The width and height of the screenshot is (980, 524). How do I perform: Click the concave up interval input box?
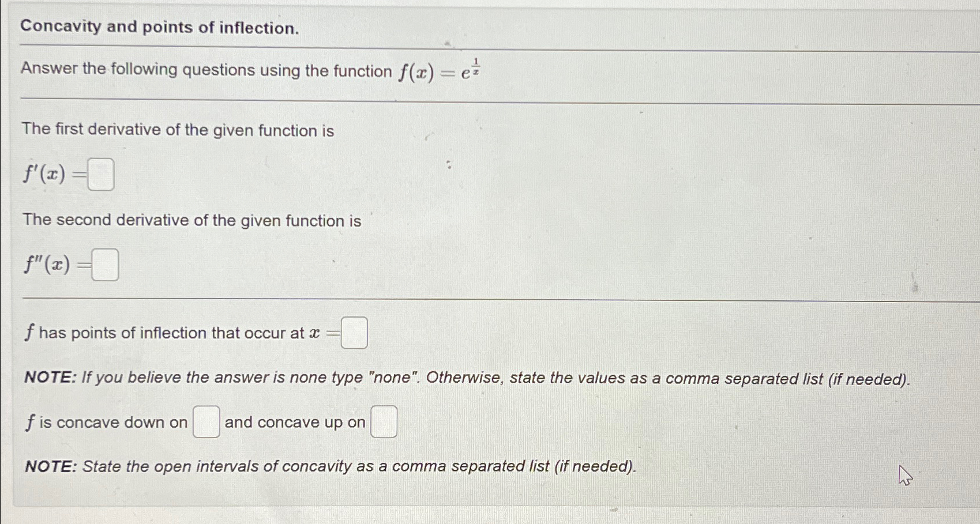(x=383, y=422)
